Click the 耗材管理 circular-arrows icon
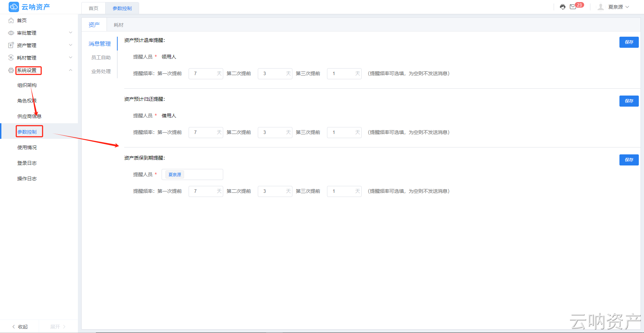Image resolution: width=644 pixels, height=333 pixels. (10, 57)
